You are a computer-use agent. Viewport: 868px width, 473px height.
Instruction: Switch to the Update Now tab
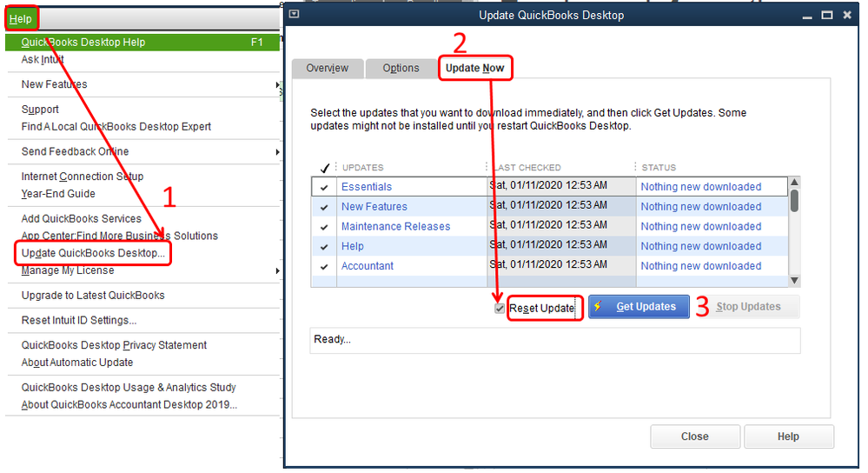click(x=475, y=68)
